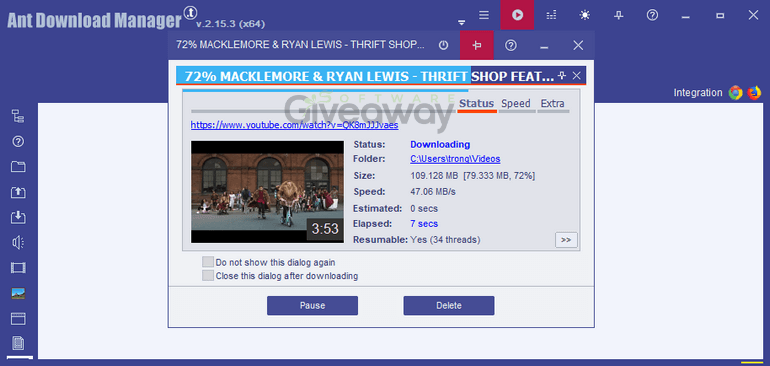The width and height of the screenshot is (770, 366).
Task: Switch to the Speed tab
Action: tap(516, 104)
